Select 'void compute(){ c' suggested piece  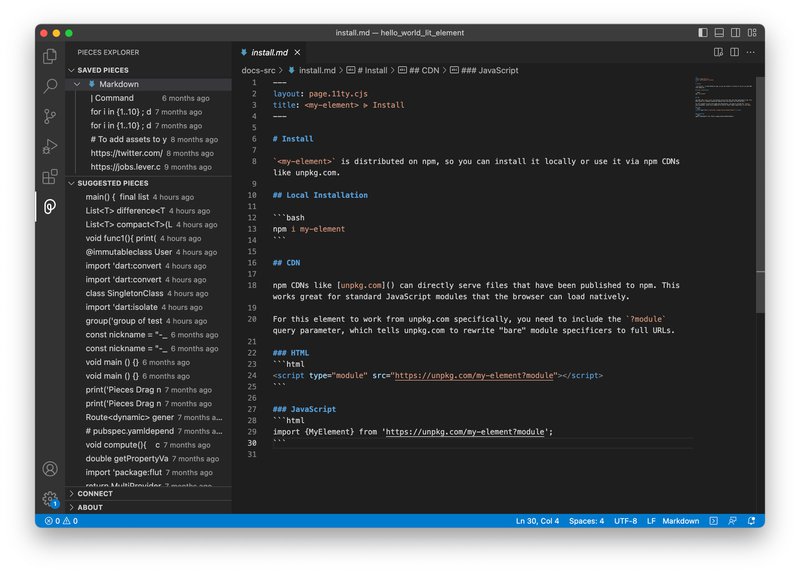coord(149,445)
